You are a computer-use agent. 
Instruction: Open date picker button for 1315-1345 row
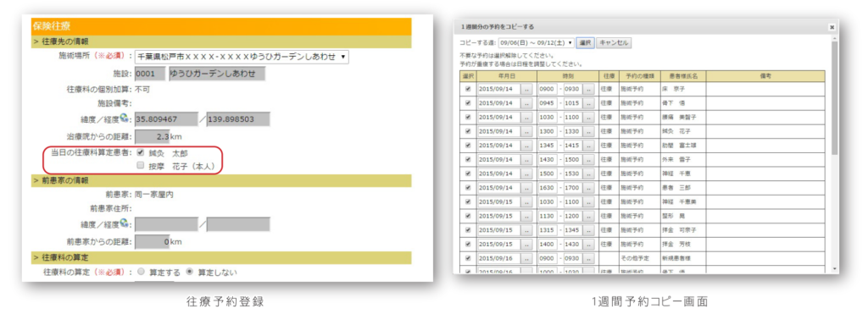click(x=526, y=230)
